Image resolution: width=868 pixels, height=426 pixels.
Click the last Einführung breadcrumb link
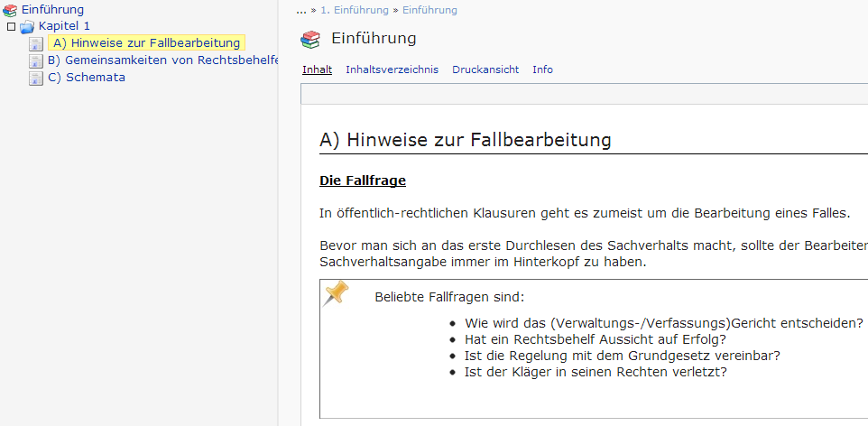[429, 10]
